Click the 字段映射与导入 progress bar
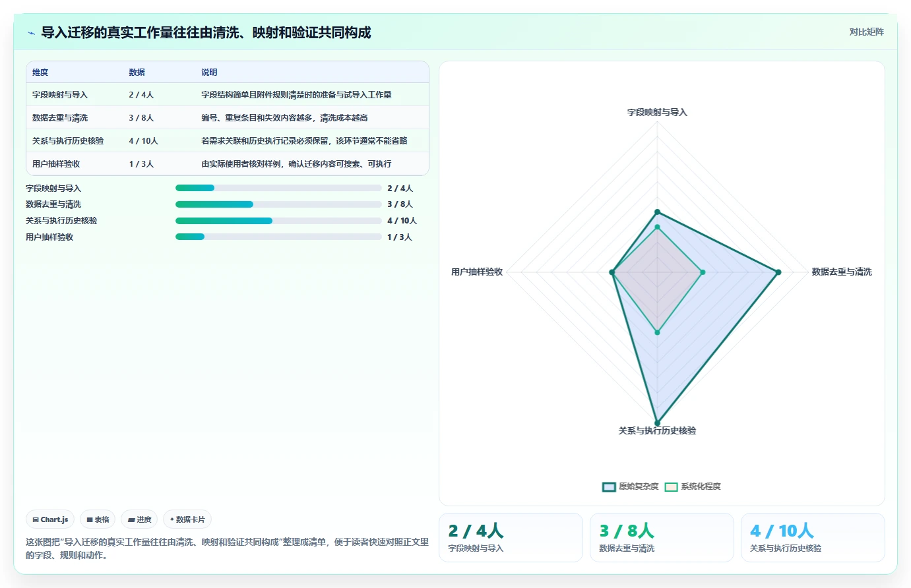 coord(278,188)
